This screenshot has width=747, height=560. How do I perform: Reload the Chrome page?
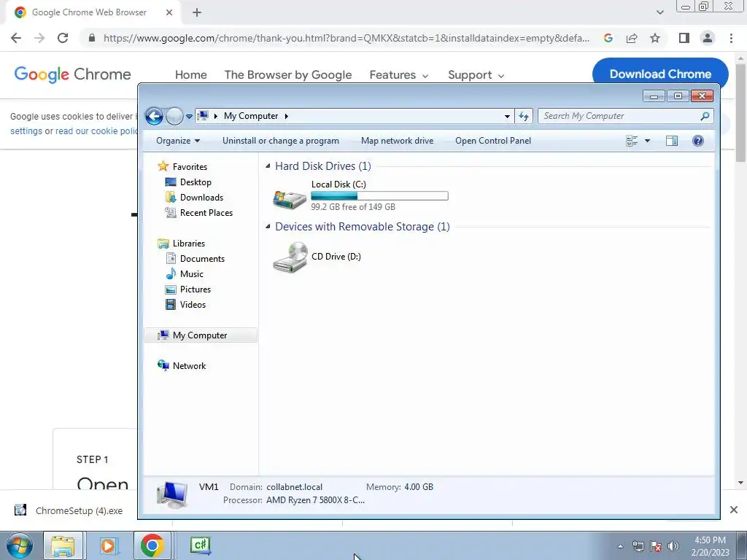click(x=63, y=38)
